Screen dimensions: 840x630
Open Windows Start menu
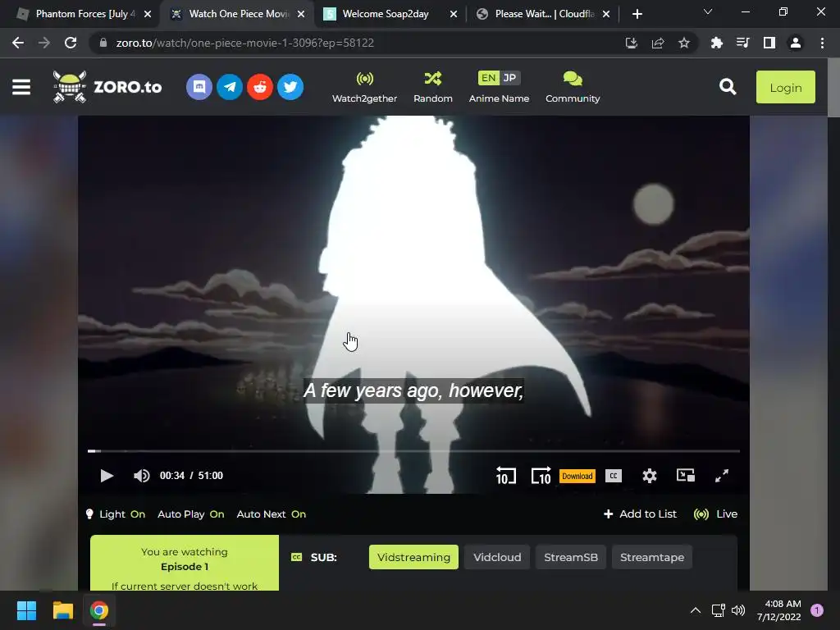pos(26,610)
